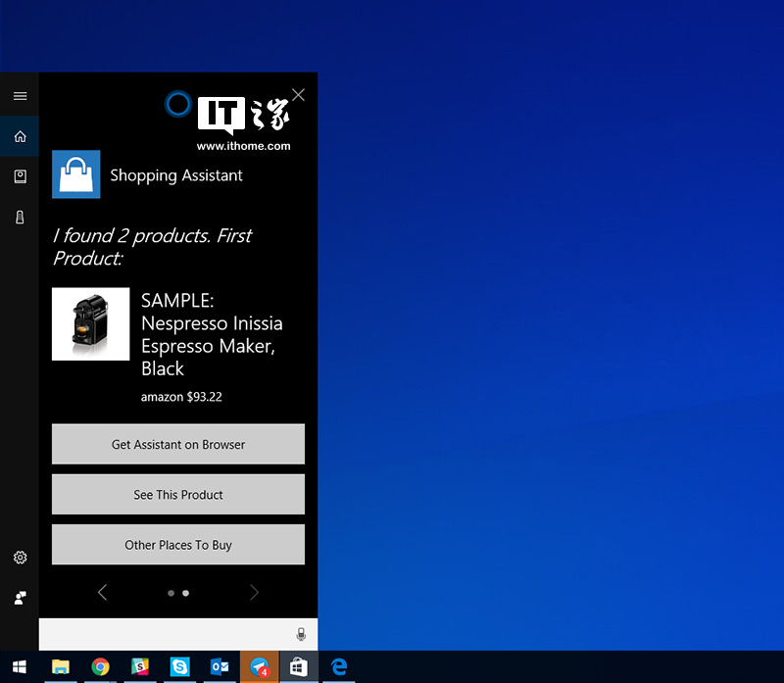Launch Google Chrome from the taskbar
This screenshot has width=784, height=683.
click(101, 666)
